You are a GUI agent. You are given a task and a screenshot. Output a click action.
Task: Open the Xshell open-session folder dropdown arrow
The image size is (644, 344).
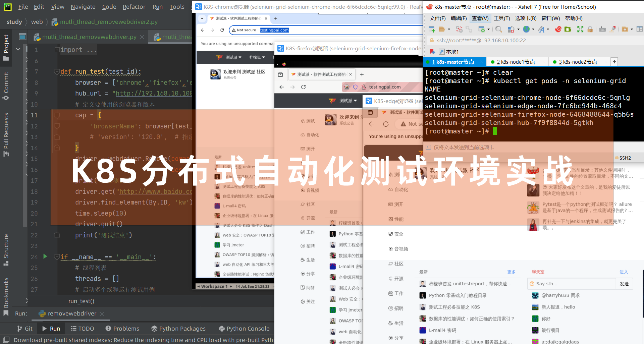pyautogui.click(x=449, y=30)
